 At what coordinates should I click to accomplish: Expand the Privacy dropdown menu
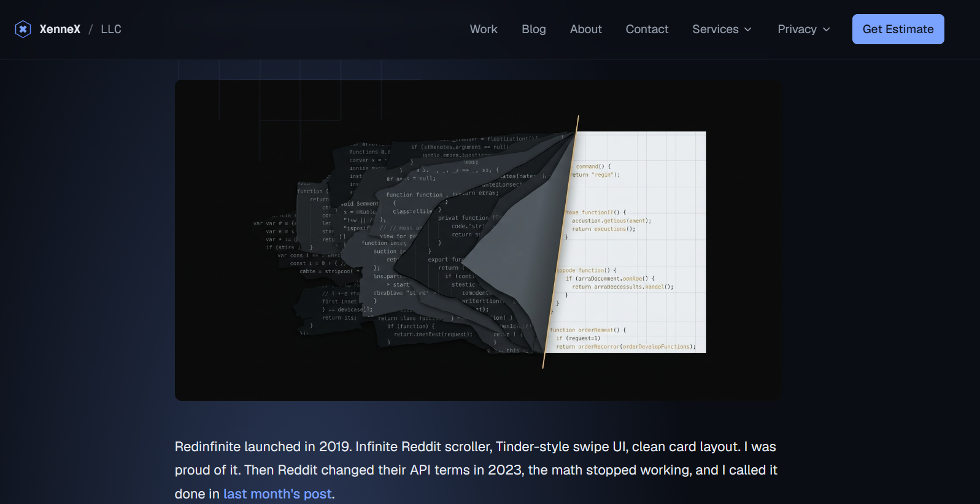804,29
